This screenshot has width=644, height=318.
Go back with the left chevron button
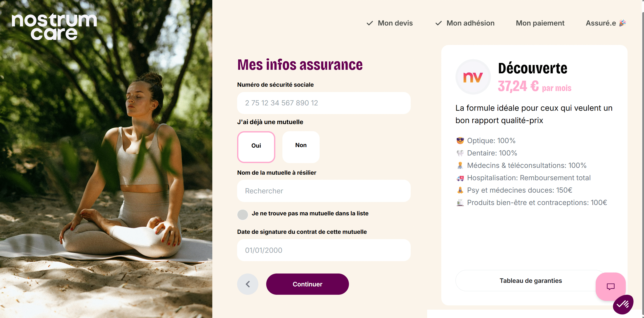[248, 284]
